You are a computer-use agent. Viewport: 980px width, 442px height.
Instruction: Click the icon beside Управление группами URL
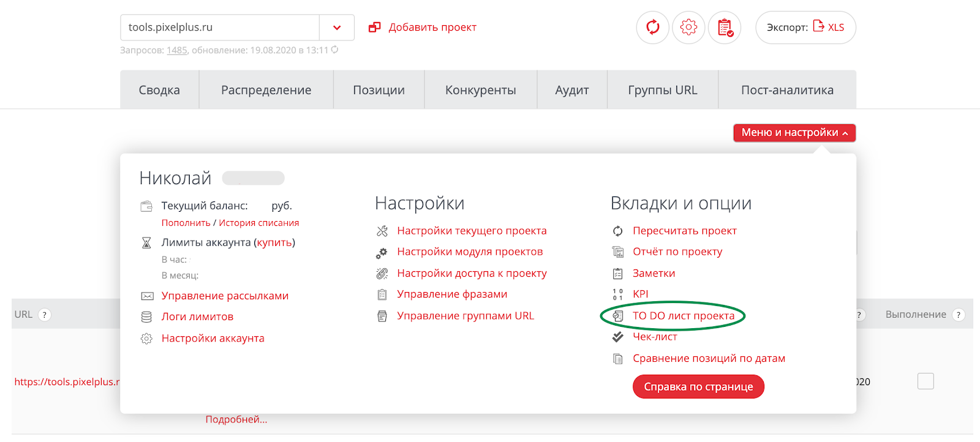tap(382, 316)
